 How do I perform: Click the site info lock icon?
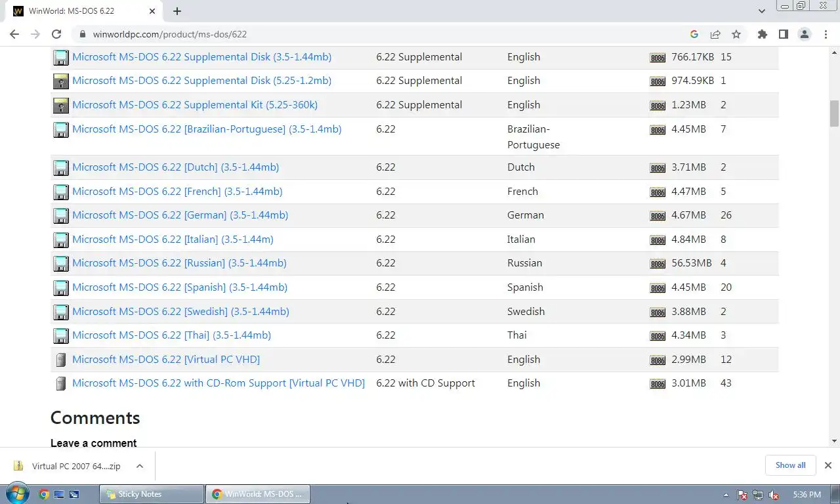pos(82,34)
